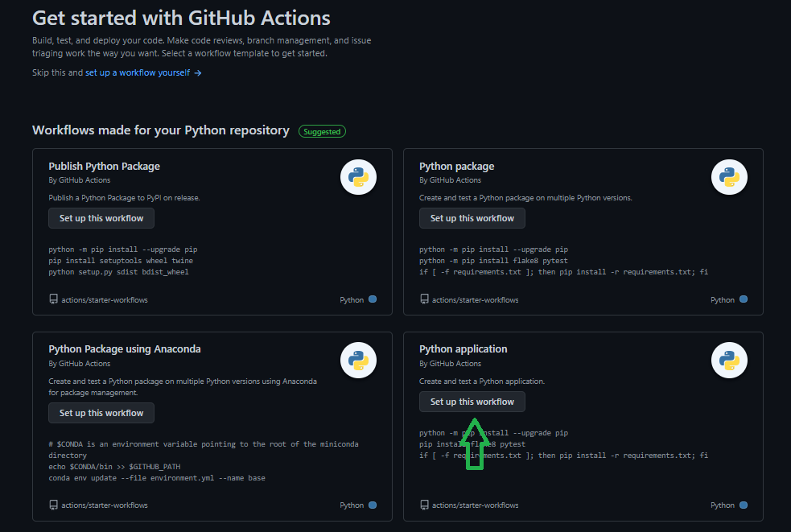Click repo icon in Python application card

pyautogui.click(x=424, y=505)
